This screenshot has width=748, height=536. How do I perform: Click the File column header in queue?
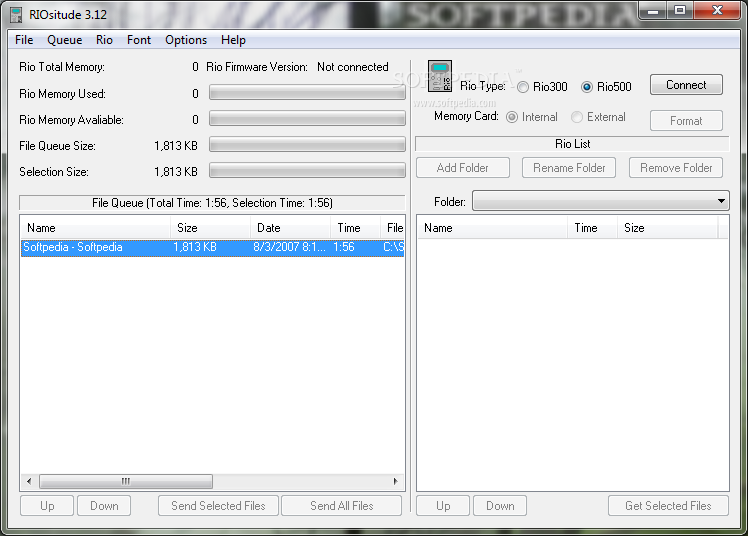(393, 228)
